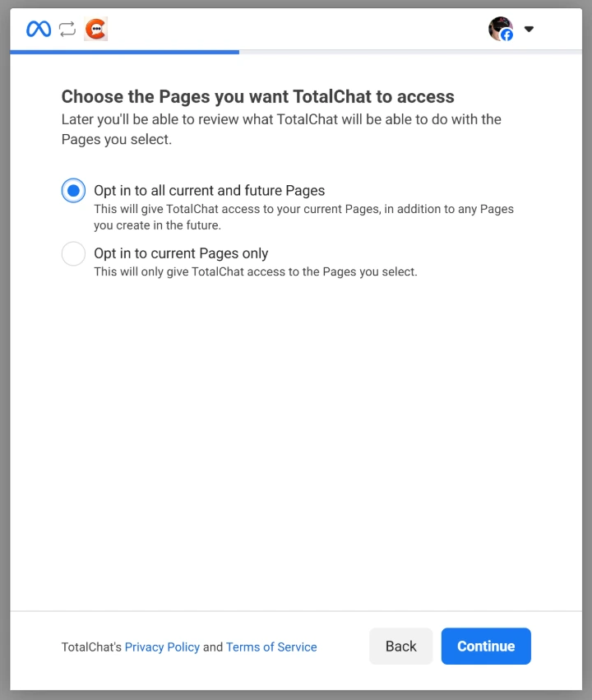Viewport: 592px width, 700px height.
Task: Click the 'Choose the Pages' heading
Action: click(257, 97)
